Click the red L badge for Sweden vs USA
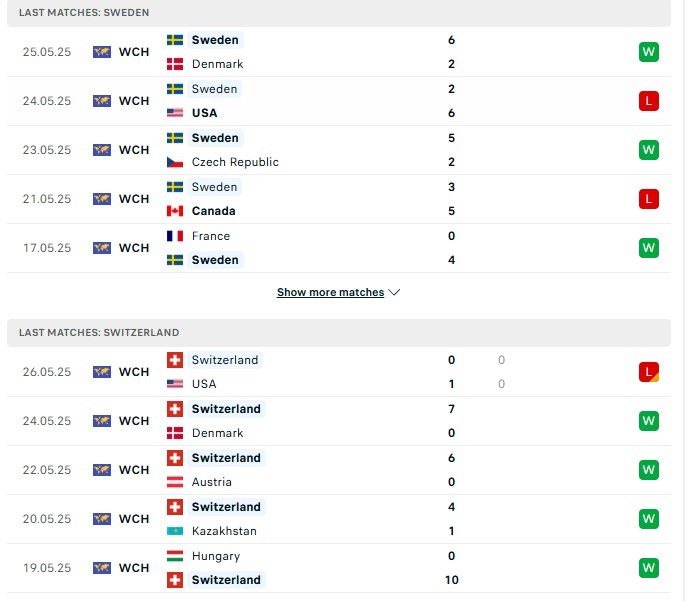This screenshot has width=685, height=601. (x=649, y=101)
